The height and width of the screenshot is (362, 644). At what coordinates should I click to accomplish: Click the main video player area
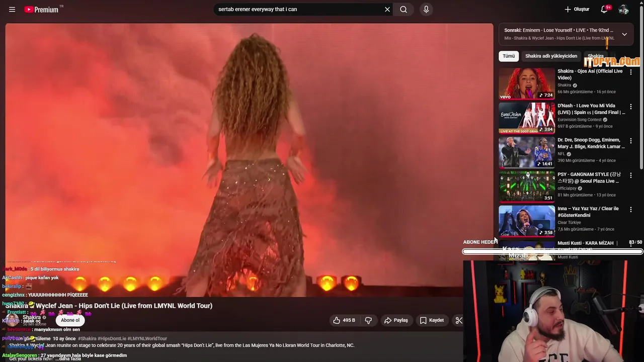(249, 160)
